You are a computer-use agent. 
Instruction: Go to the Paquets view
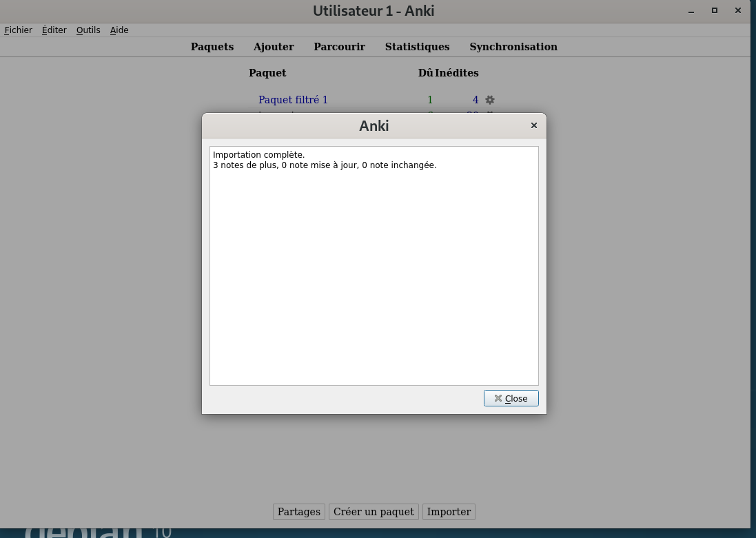[212, 47]
